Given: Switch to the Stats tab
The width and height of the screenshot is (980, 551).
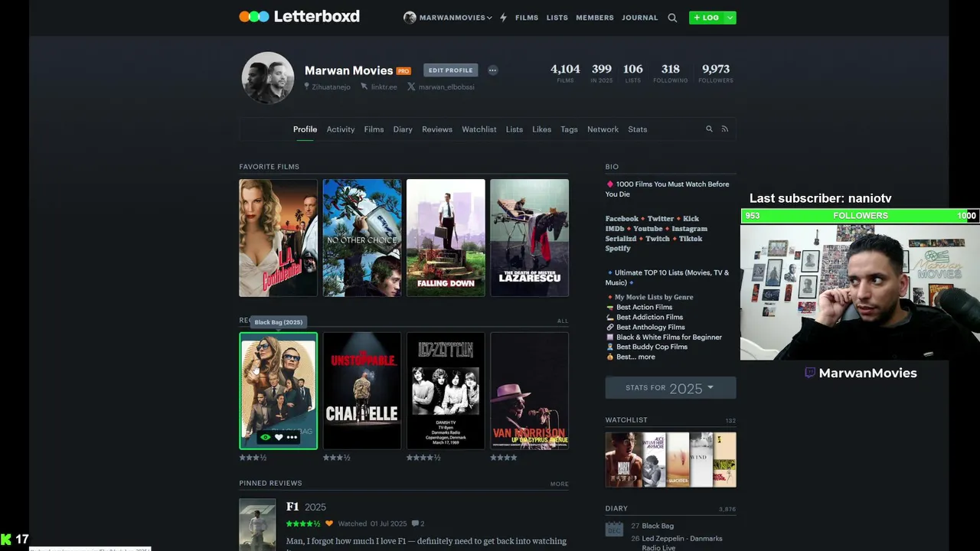Looking at the screenshot, I should [x=638, y=129].
